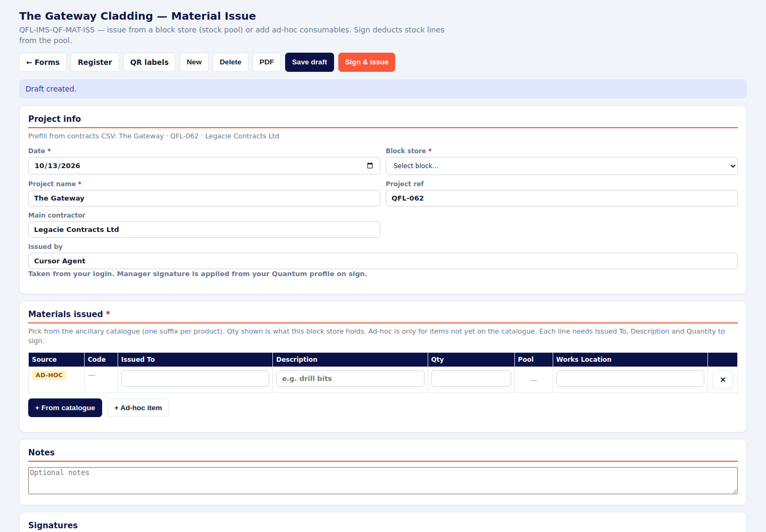Image resolution: width=766 pixels, height=532 pixels.
Task: Edit the Main contractor field
Action: (x=204, y=230)
